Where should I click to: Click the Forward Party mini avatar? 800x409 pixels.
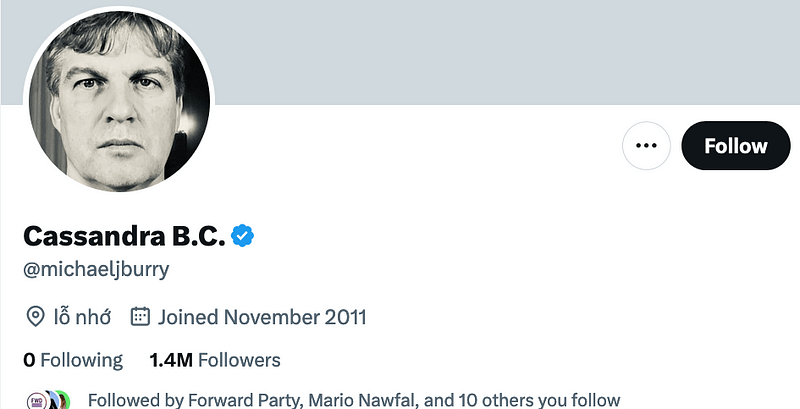pos(35,399)
